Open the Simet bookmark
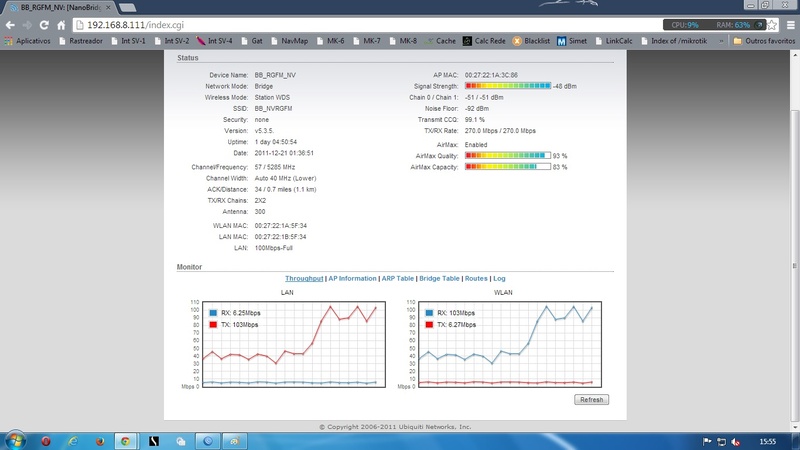Screen dimensions: 800x450 [572, 41]
